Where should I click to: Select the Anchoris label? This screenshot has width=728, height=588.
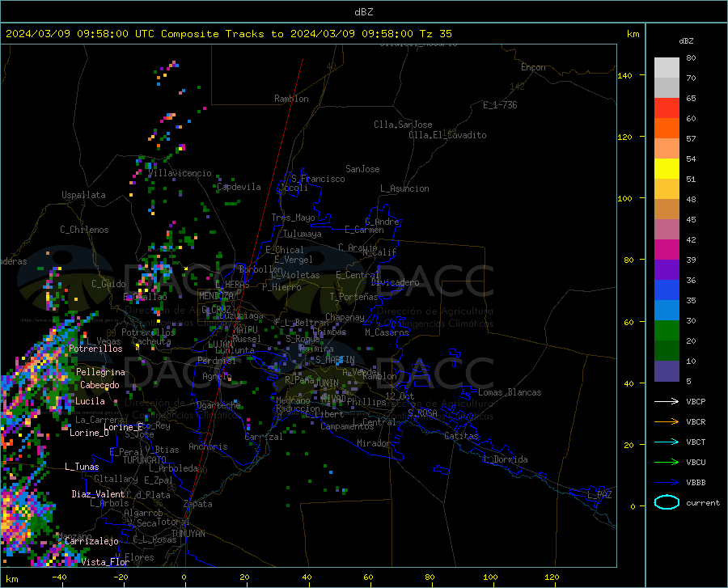pyautogui.click(x=208, y=446)
